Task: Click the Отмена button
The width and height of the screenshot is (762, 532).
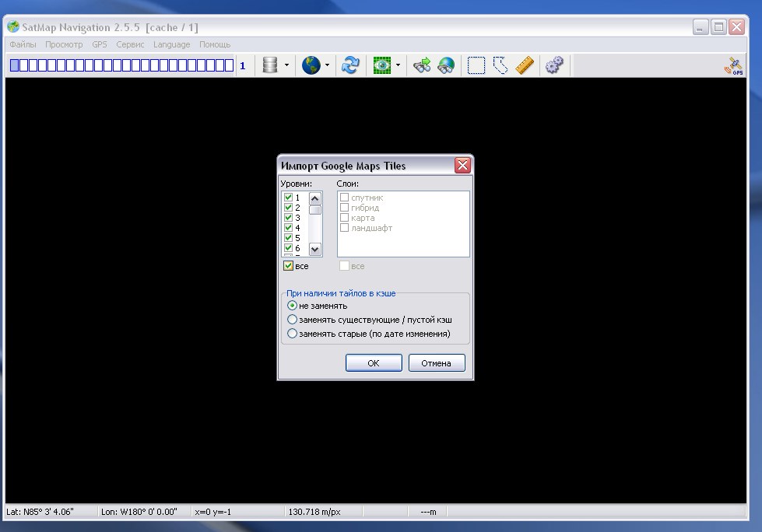Action: 437,363
